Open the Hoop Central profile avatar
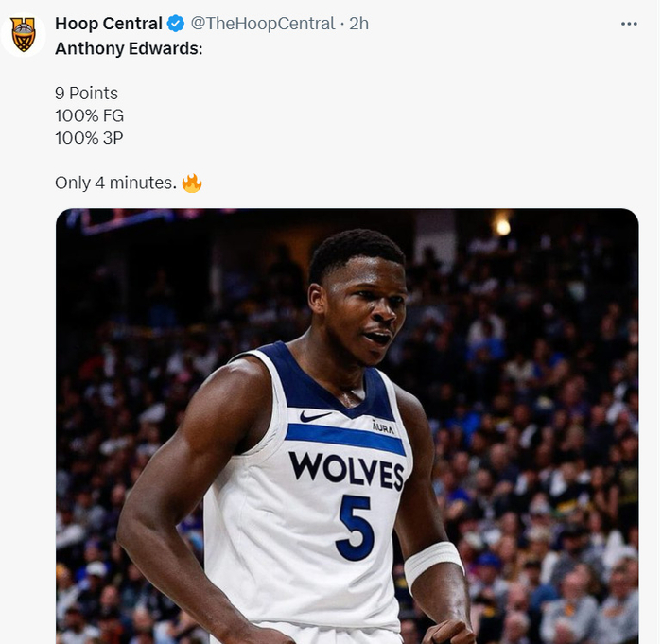The image size is (662, 644). pyautogui.click(x=24, y=34)
